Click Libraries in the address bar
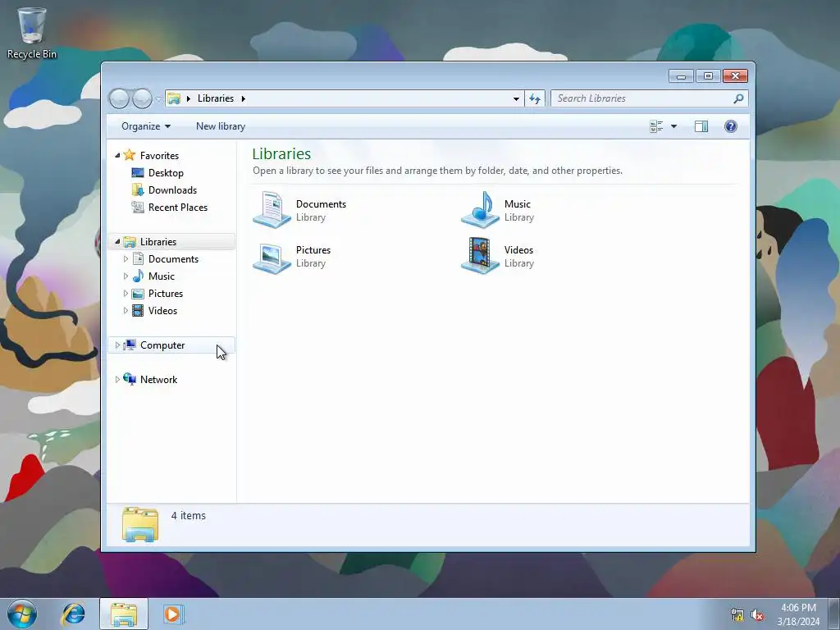This screenshot has height=630, width=840. click(x=216, y=98)
